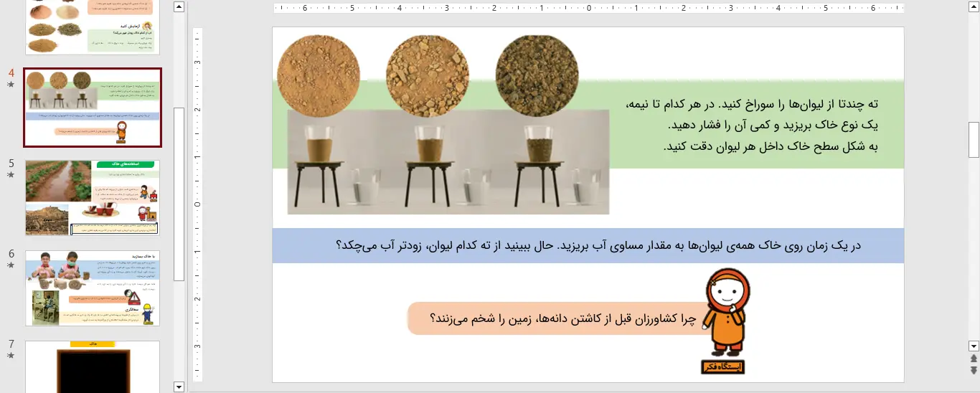Image resolution: width=980 pixels, height=393 pixels.
Task: Click the animation star icon under slide 6
Action: [11, 265]
